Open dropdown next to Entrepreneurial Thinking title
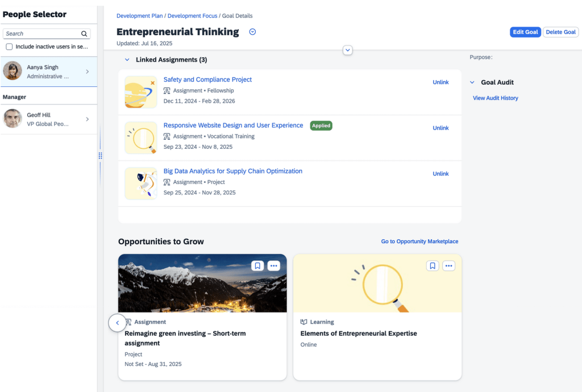582x392 pixels. (x=252, y=32)
